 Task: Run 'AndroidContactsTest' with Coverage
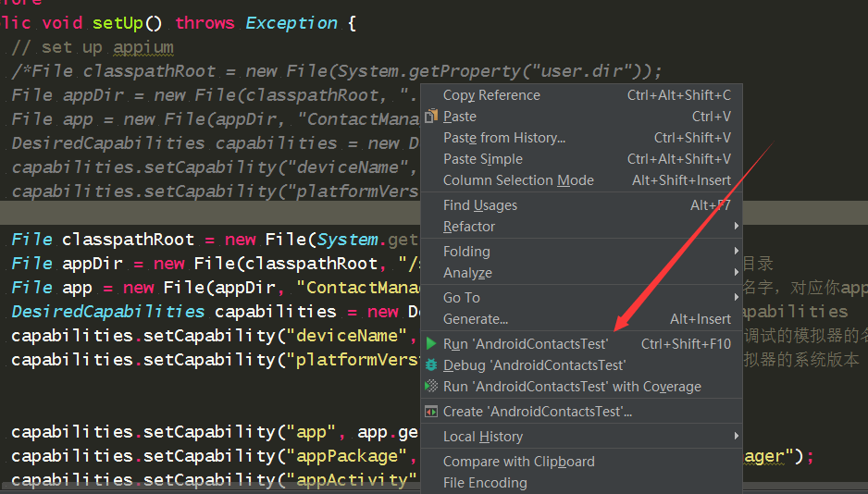(581, 387)
